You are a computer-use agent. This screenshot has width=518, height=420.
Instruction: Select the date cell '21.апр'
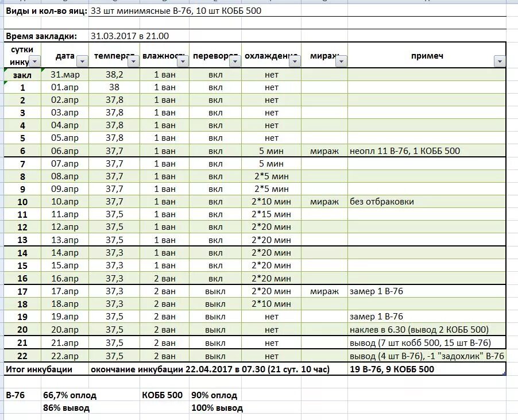point(65,342)
